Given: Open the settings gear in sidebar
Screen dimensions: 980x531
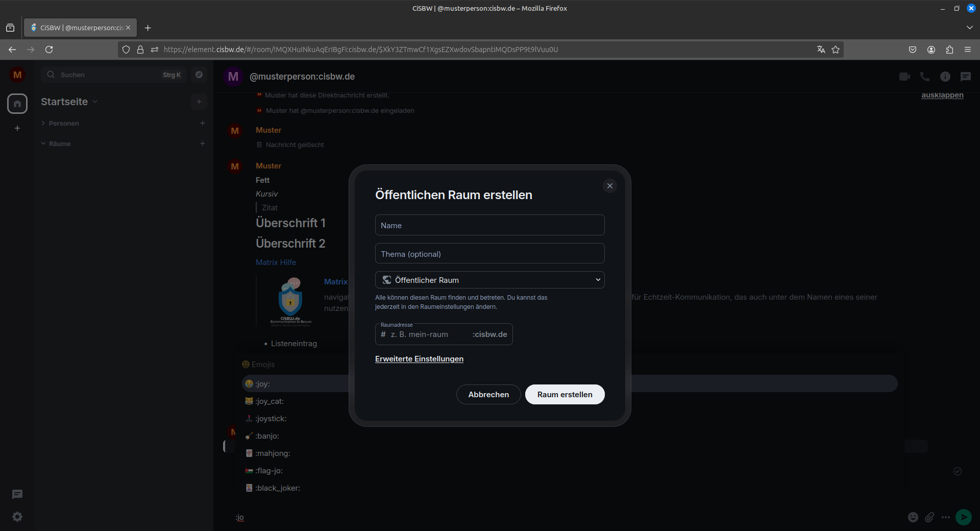Looking at the screenshot, I should coord(17,517).
